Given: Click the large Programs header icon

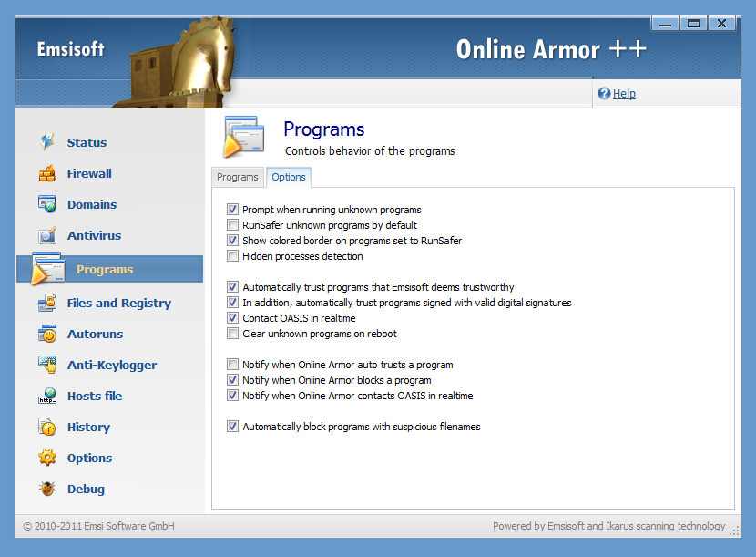Looking at the screenshot, I should pyautogui.click(x=243, y=137).
